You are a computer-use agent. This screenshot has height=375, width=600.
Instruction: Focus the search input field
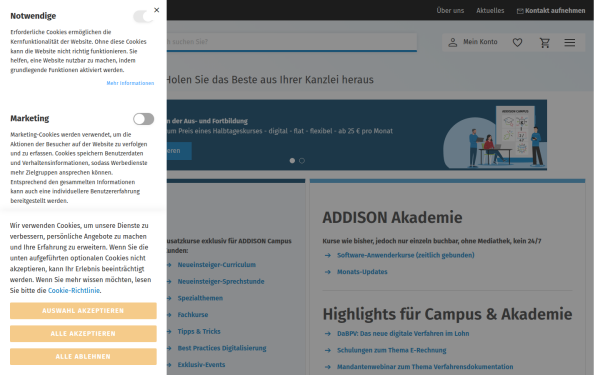point(292,42)
